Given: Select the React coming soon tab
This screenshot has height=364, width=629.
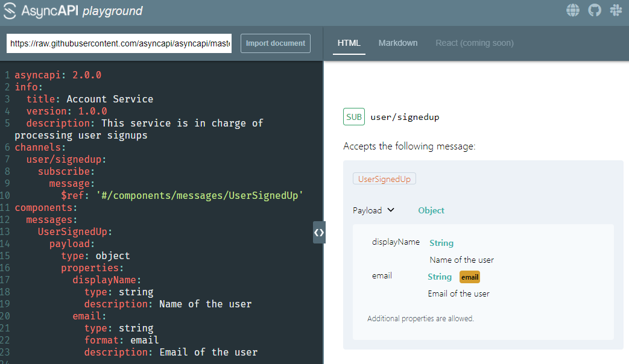Looking at the screenshot, I should [474, 43].
